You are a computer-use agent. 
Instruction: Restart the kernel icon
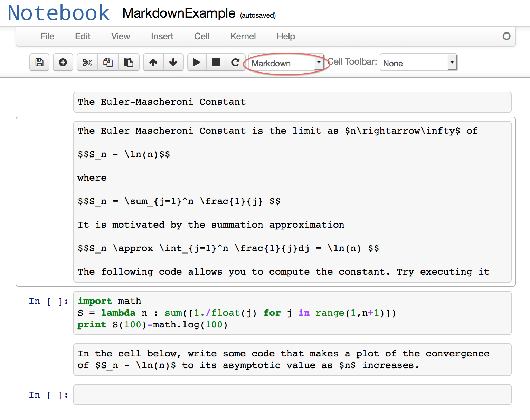[235, 63]
